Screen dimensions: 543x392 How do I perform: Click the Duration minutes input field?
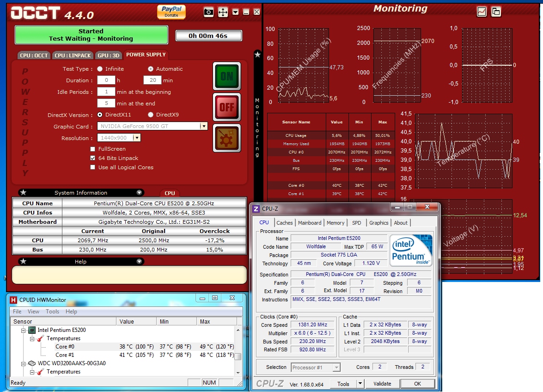pyautogui.click(x=152, y=80)
